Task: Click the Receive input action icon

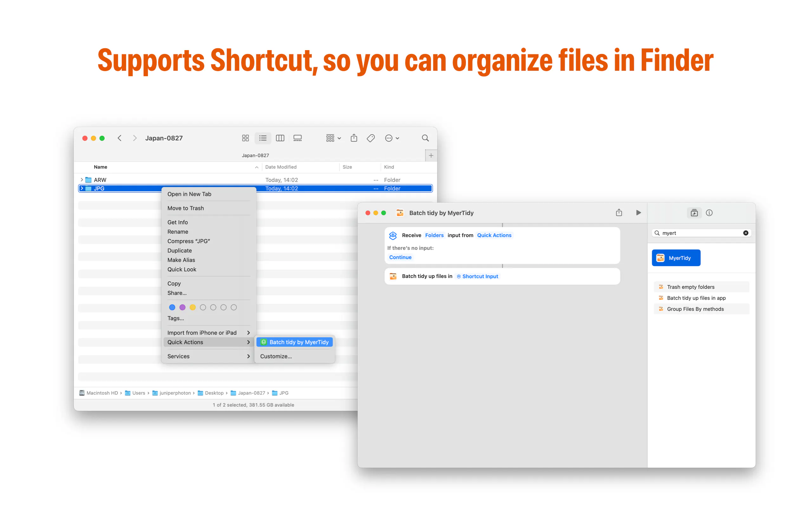Action: [393, 235]
